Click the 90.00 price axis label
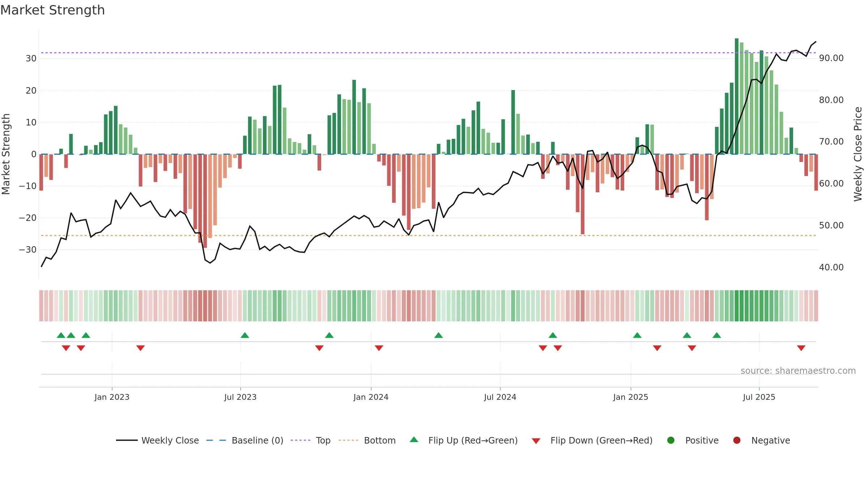The width and height of the screenshot is (868, 488). point(831,58)
